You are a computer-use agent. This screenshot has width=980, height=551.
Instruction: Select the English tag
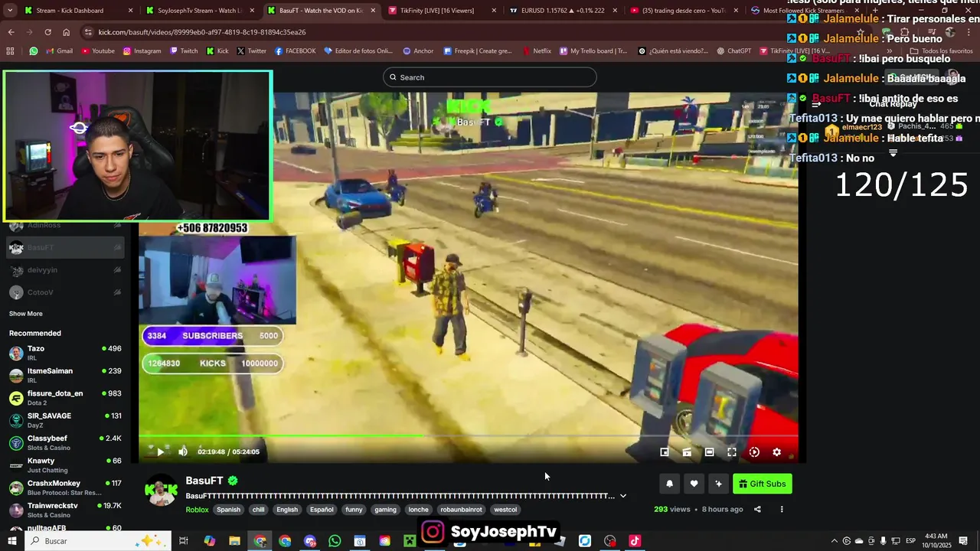(x=287, y=510)
